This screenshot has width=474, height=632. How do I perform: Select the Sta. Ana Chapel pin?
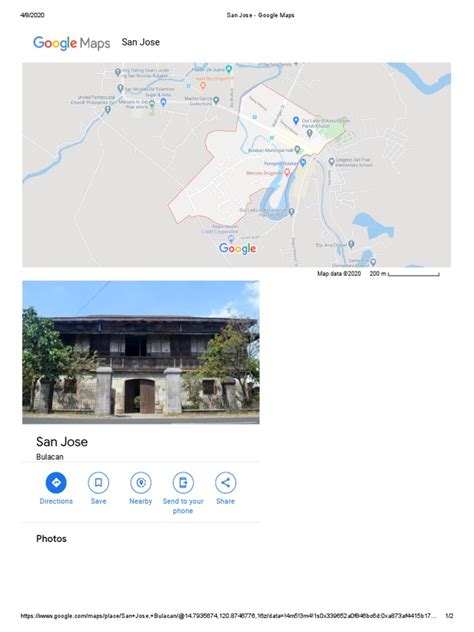pos(351,244)
